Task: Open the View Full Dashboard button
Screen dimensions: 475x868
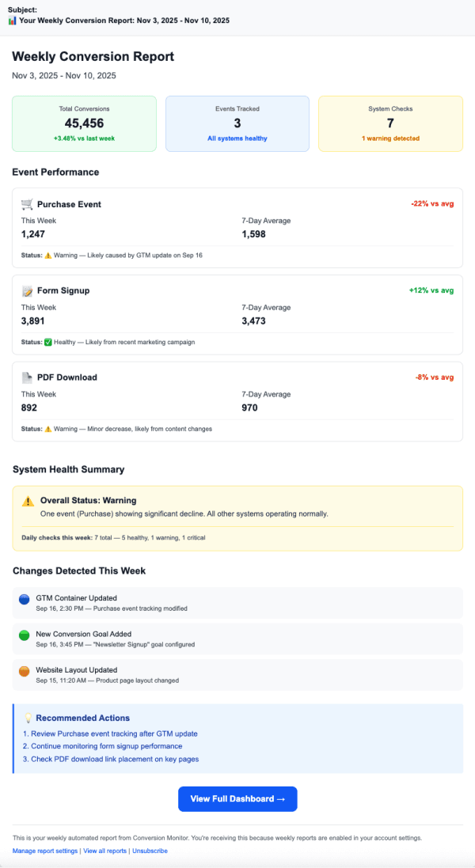Action: [237, 799]
